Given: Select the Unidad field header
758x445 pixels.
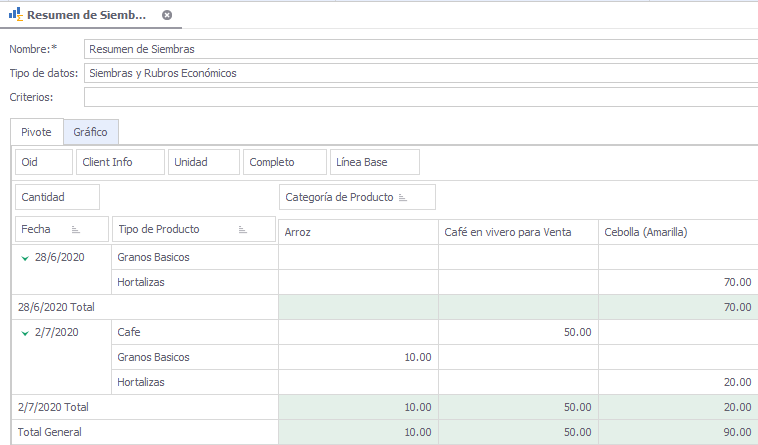Looking at the screenshot, I should 203,162.
